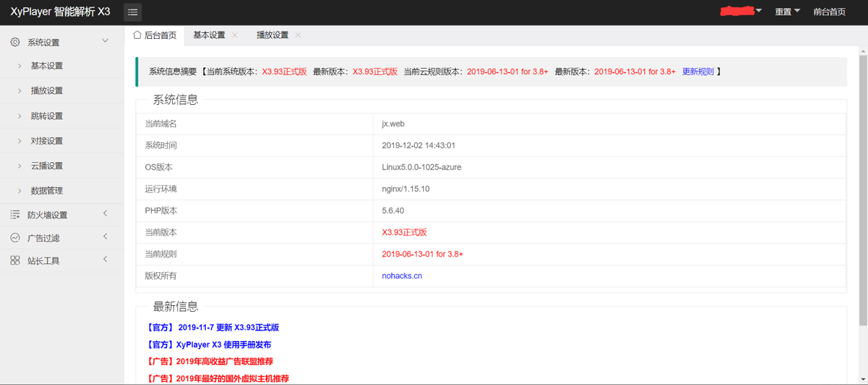The height and width of the screenshot is (385, 868).
Task: Click the arrow beside 对接设置 in sidebar
Action: click(20, 141)
